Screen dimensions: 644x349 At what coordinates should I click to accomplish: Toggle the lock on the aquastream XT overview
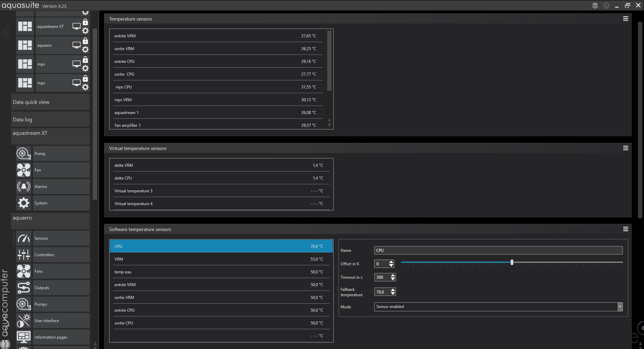point(85,22)
